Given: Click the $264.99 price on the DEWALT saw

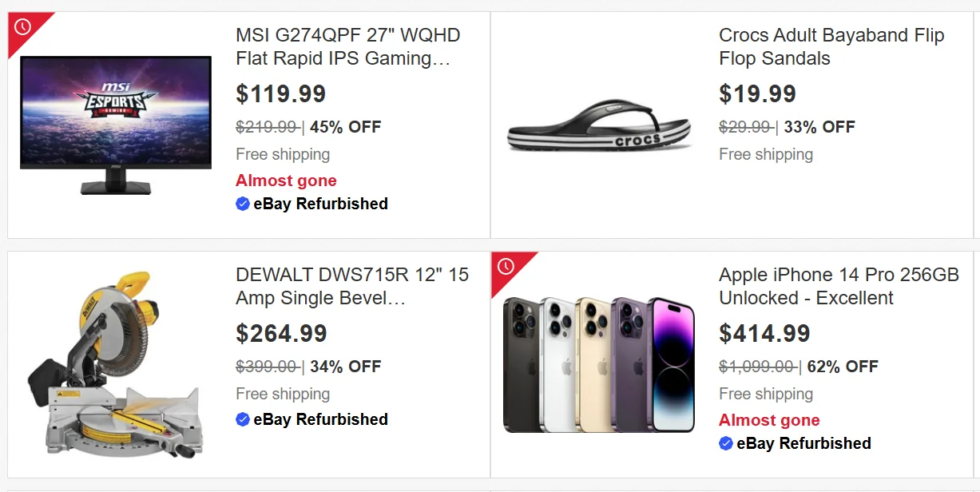Looking at the screenshot, I should point(282,333).
